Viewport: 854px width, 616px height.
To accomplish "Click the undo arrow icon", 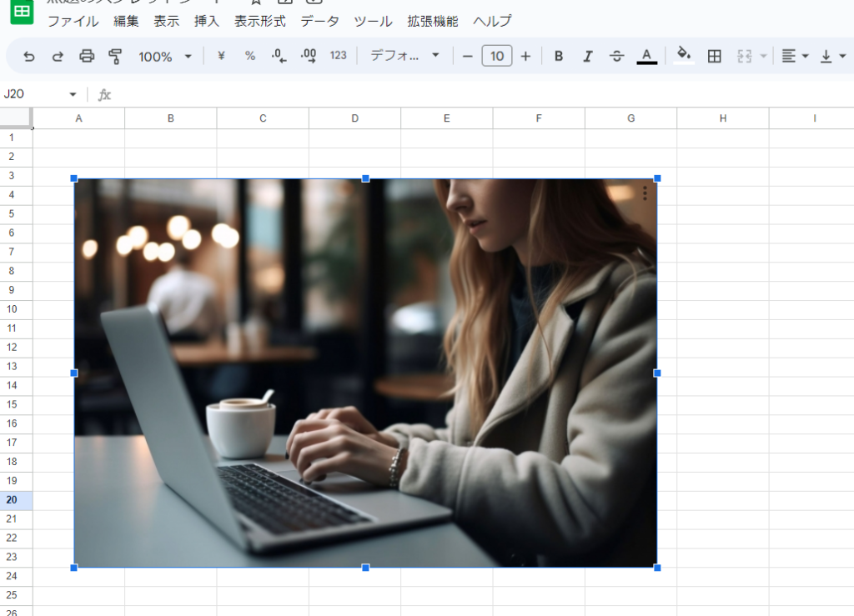I will click(x=29, y=56).
